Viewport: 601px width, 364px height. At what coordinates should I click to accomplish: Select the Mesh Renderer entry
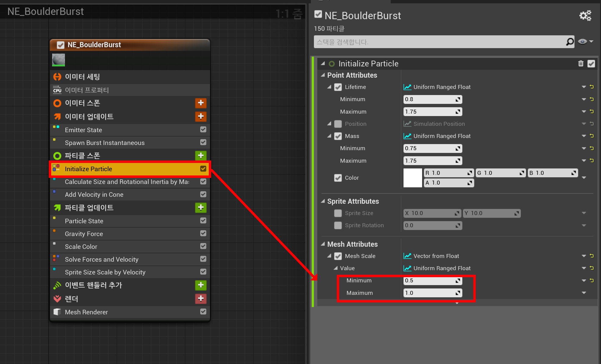click(86, 312)
